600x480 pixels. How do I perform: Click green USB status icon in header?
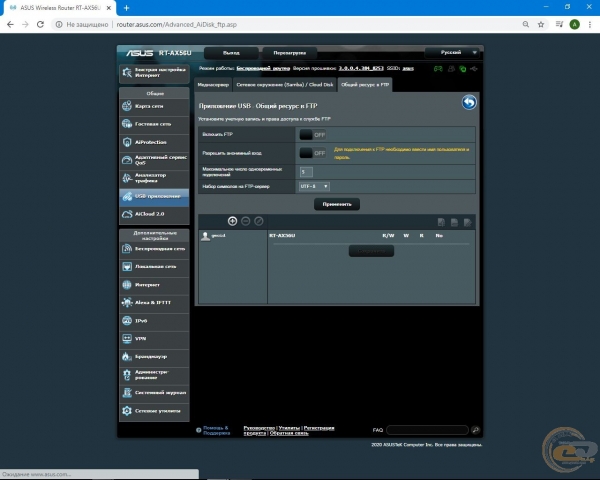coord(463,69)
